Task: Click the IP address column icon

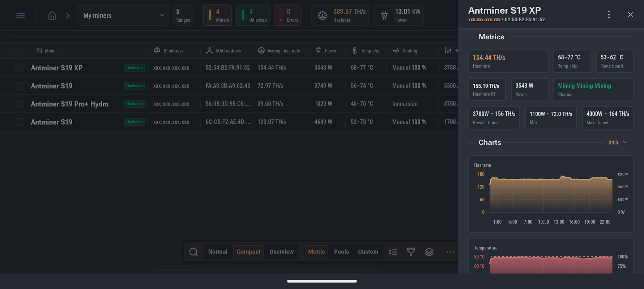Action: [157, 51]
